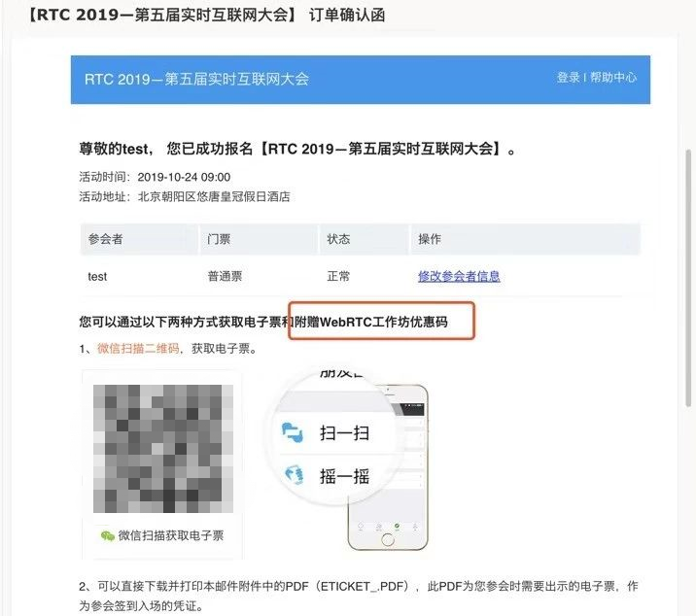Click the page's vertical scrollbar thumb
This screenshot has width=696, height=616.
pos(688,278)
